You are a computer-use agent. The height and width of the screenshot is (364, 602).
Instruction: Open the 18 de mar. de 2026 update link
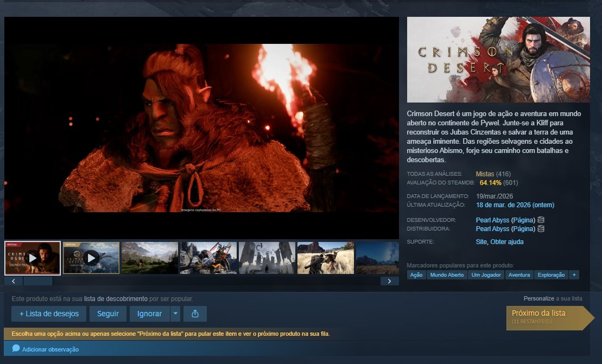click(515, 205)
